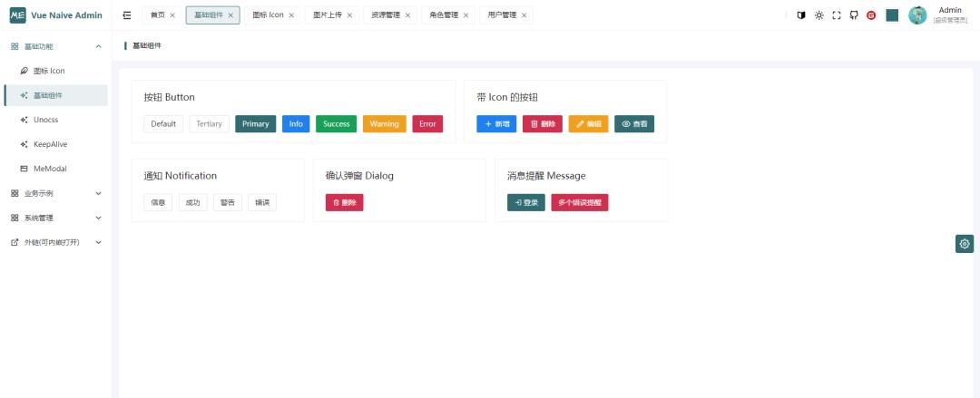
Task: Trigger the 警告 notification button
Action: [228, 202]
